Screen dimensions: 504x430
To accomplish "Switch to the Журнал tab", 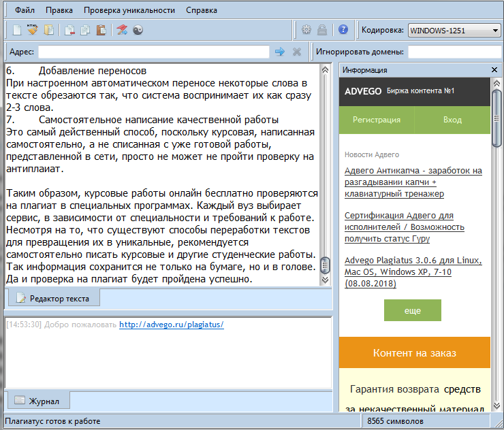I will 37,401.
